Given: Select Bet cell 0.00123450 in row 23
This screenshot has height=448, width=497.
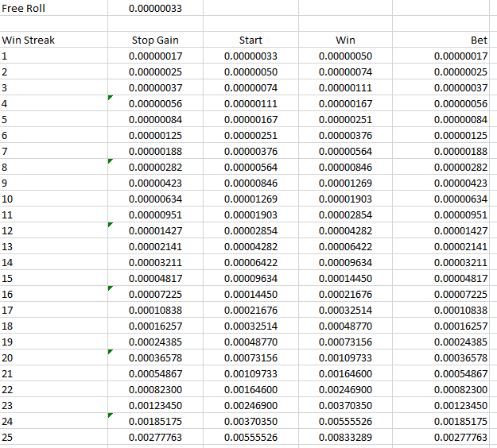Looking at the screenshot, I should (441, 405).
